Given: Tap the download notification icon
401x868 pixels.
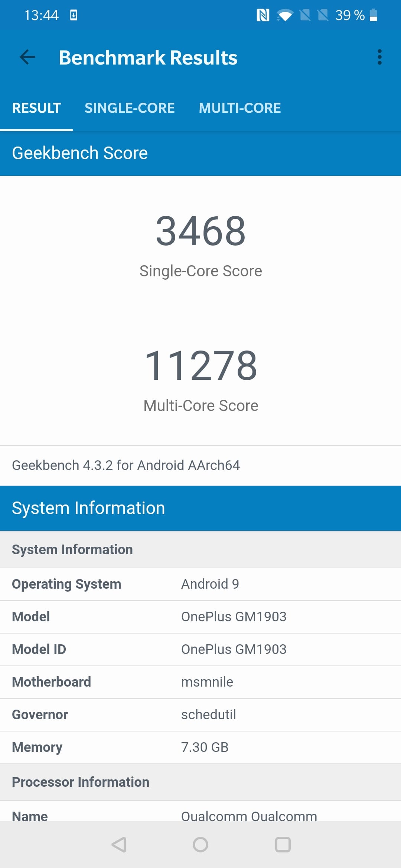Looking at the screenshot, I should pyautogui.click(x=74, y=15).
